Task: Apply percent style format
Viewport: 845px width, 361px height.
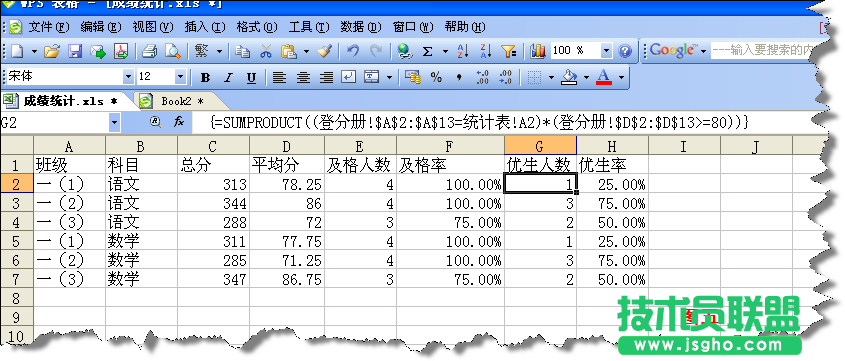Action: (x=436, y=78)
